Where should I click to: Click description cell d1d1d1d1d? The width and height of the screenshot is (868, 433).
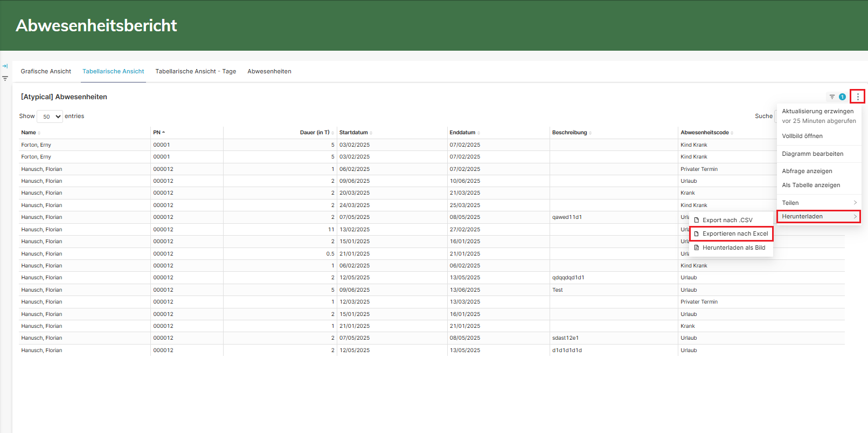(x=567, y=350)
